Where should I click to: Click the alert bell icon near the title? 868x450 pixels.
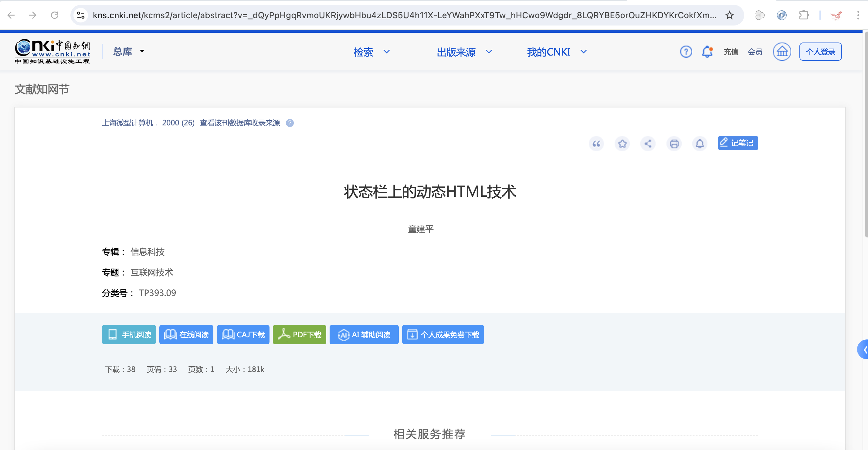pos(700,144)
